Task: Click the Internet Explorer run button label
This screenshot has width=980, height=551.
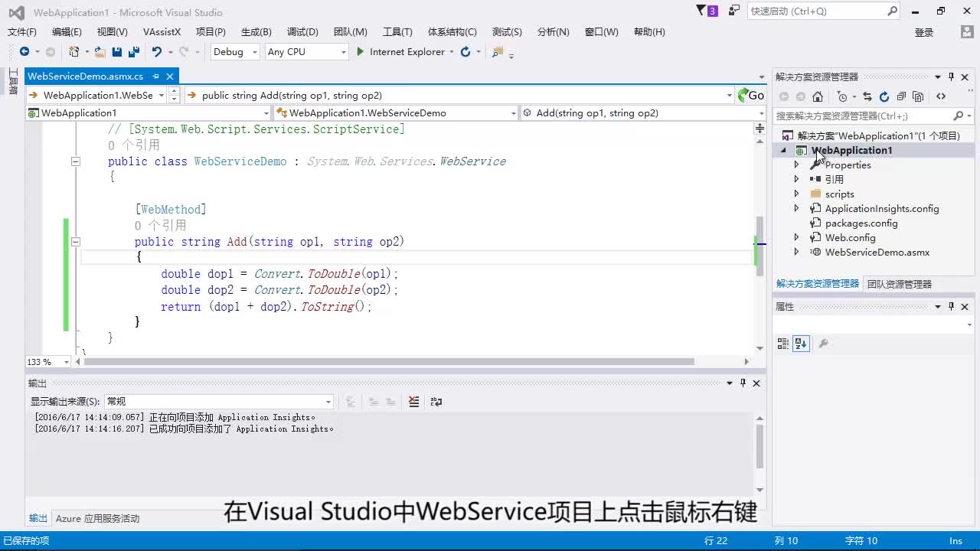Action: click(x=407, y=51)
